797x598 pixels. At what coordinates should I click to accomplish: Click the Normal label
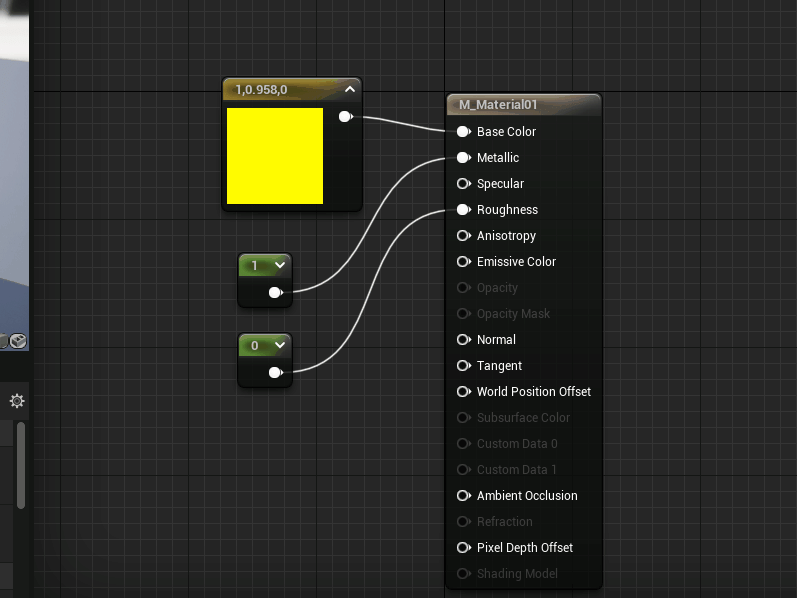[496, 339]
